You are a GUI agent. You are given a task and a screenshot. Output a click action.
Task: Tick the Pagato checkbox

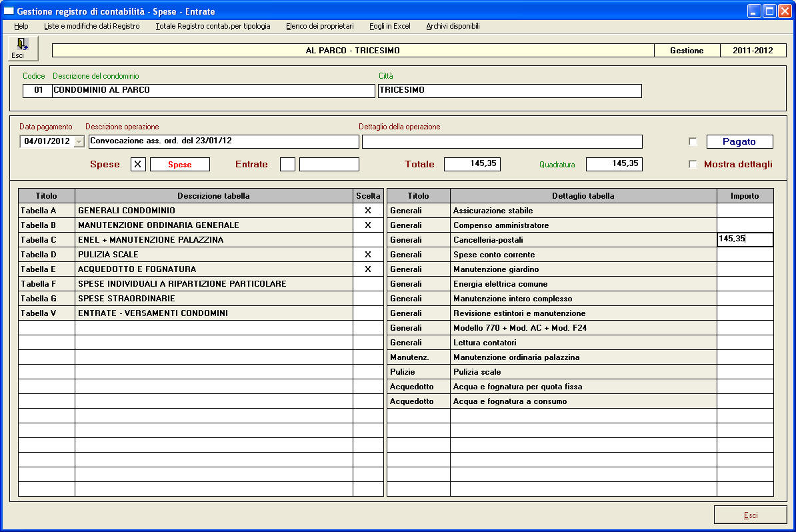click(x=693, y=141)
